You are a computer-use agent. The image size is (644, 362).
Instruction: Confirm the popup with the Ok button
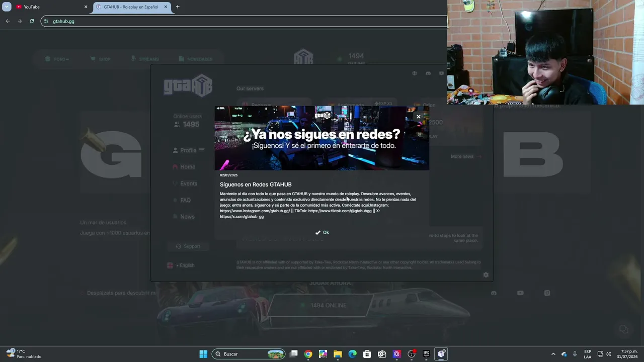[x=322, y=232]
